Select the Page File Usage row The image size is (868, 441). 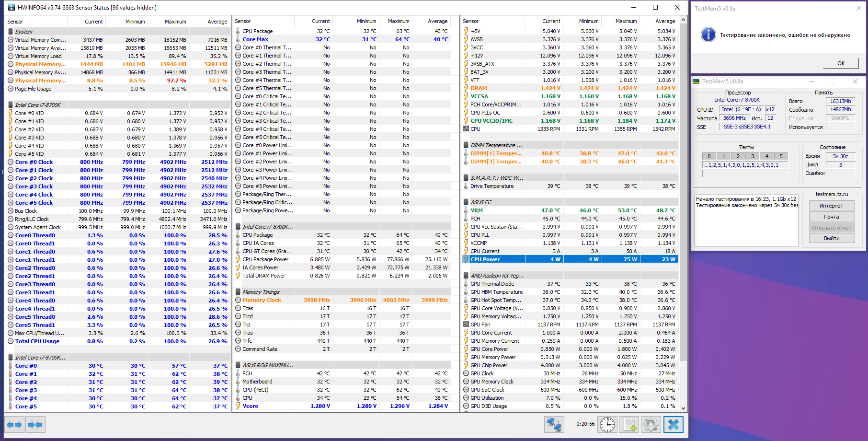[x=116, y=89]
